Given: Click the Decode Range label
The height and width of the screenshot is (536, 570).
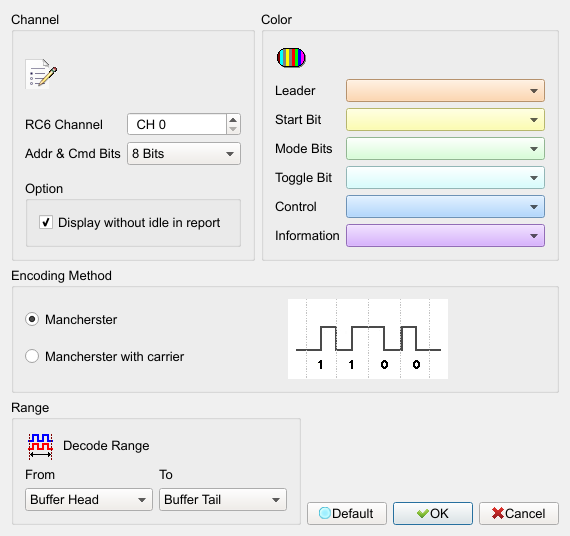Looking at the screenshot, I should tap(106, 446).
